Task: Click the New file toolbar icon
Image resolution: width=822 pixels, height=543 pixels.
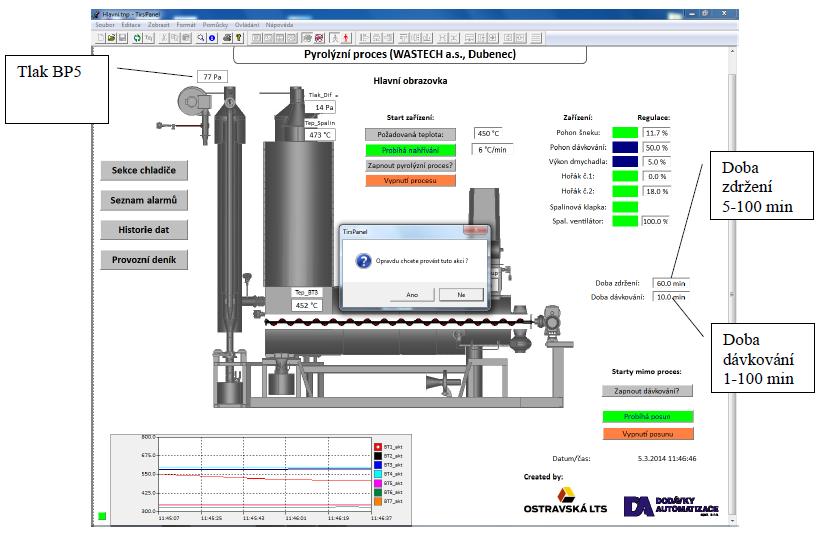Action: tap(101, 38)
